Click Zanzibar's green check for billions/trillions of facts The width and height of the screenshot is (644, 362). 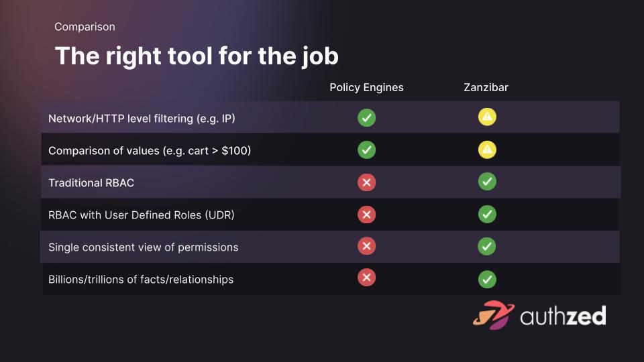(487, 279)
